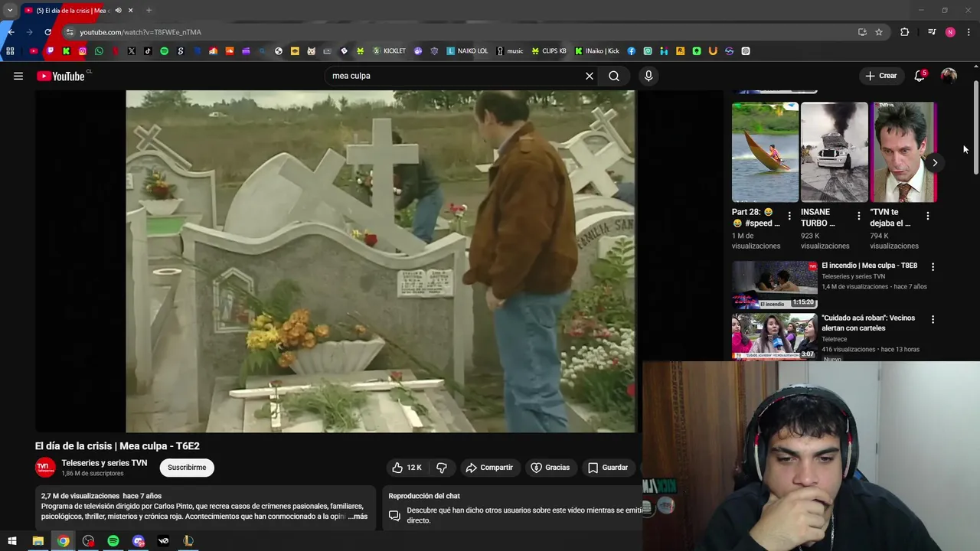Image resolution: width=980 pixels, height=551 pixels.
Task: Open the KICKLET bookmark
Action: click(389, 51)
